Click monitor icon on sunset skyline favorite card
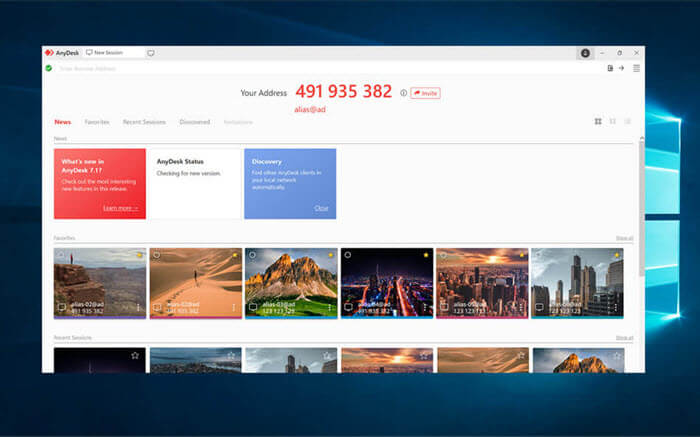 pos(444,307)
